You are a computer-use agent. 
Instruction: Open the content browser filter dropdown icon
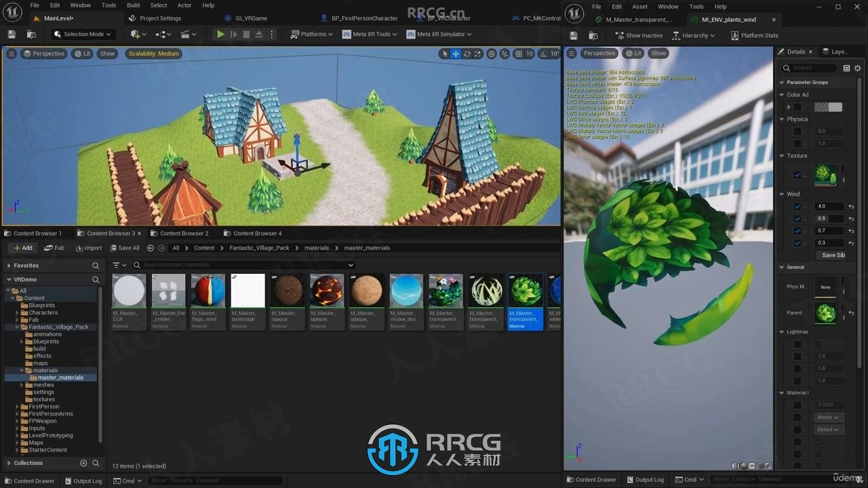click(118, 265)
